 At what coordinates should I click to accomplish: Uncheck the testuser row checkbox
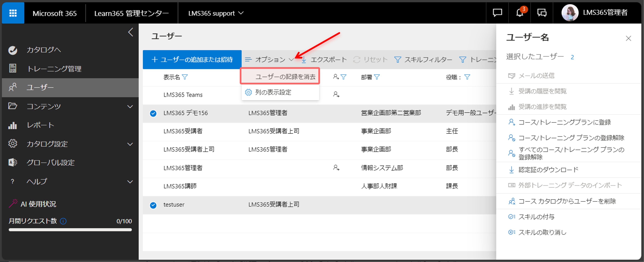coord(153,205)
